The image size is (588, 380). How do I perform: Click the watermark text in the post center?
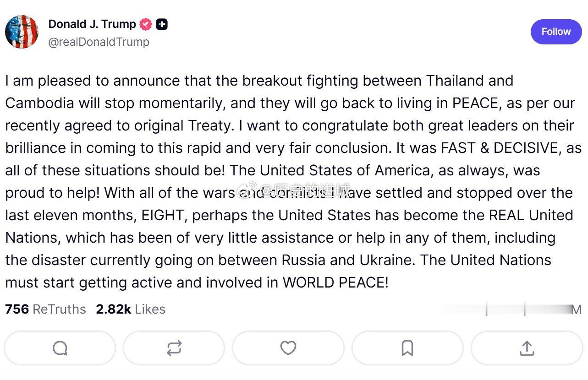(x=292, y=191)
